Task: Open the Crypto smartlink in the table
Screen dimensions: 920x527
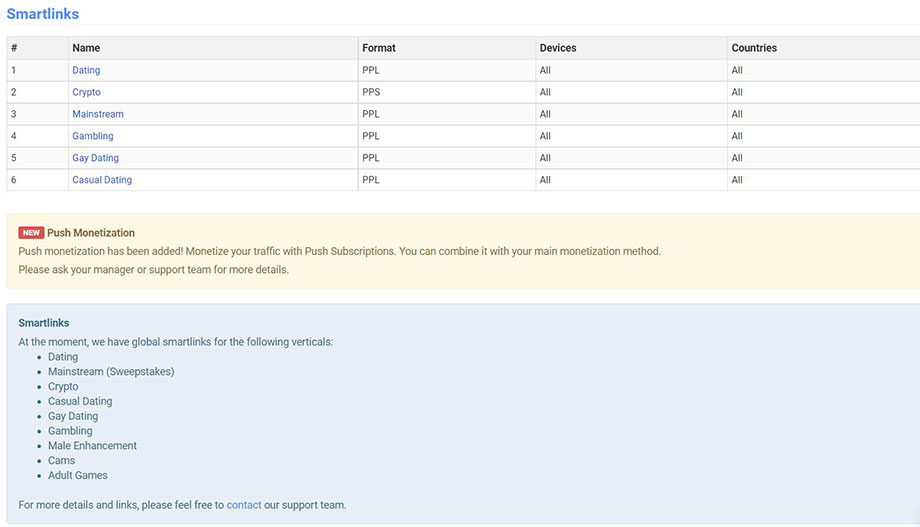Action: point(86,92)
